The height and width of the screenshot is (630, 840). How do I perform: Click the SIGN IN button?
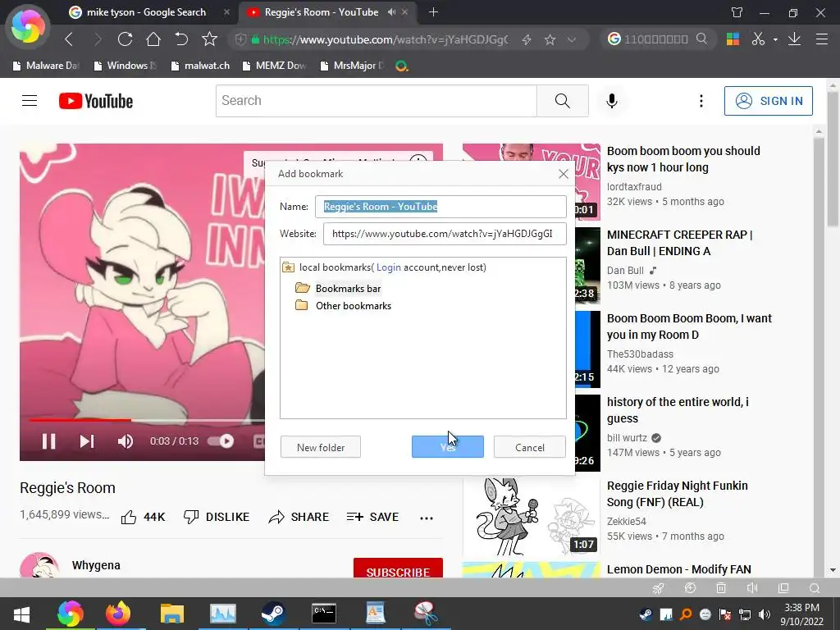[768, 101]
